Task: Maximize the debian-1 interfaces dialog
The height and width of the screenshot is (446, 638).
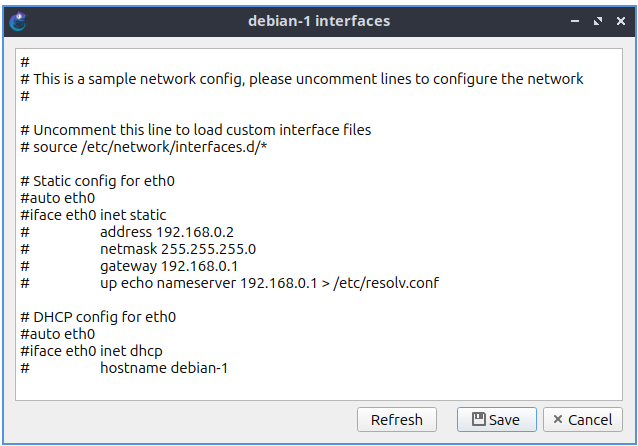Action: 597,20
